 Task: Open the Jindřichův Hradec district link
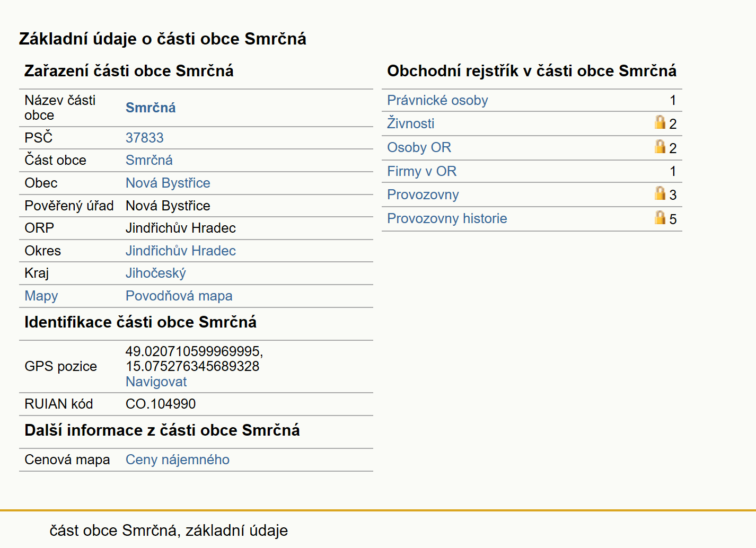[180, 251]
